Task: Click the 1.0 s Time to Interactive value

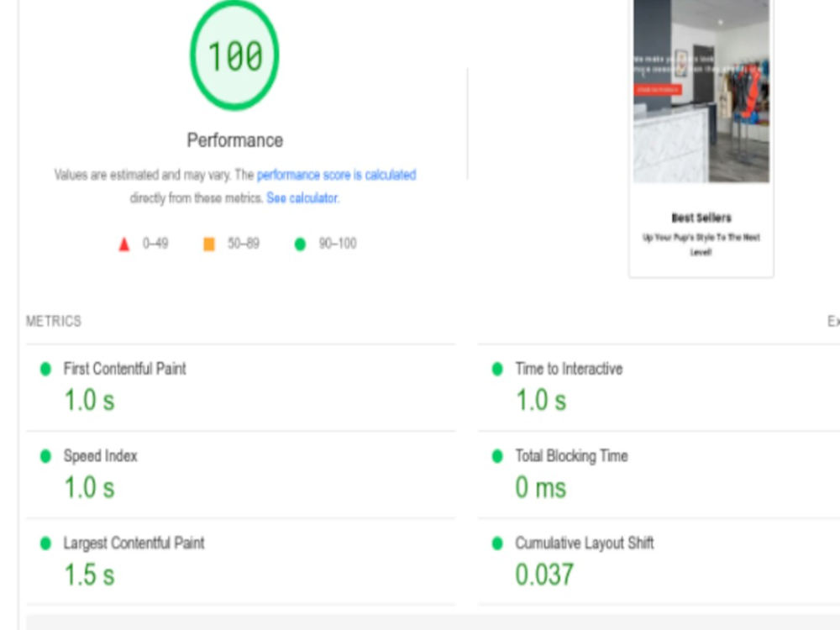Action: coord(541,400)
